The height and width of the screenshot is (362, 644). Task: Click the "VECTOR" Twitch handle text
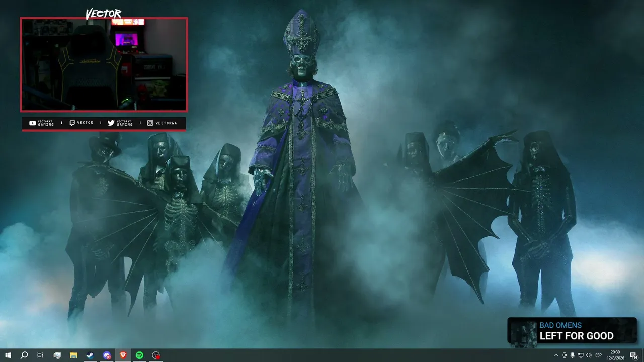[85, 123]
